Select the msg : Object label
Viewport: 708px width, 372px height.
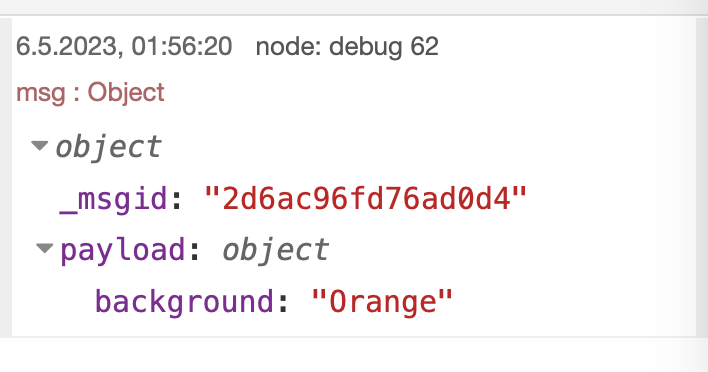[x=90, y=93]
